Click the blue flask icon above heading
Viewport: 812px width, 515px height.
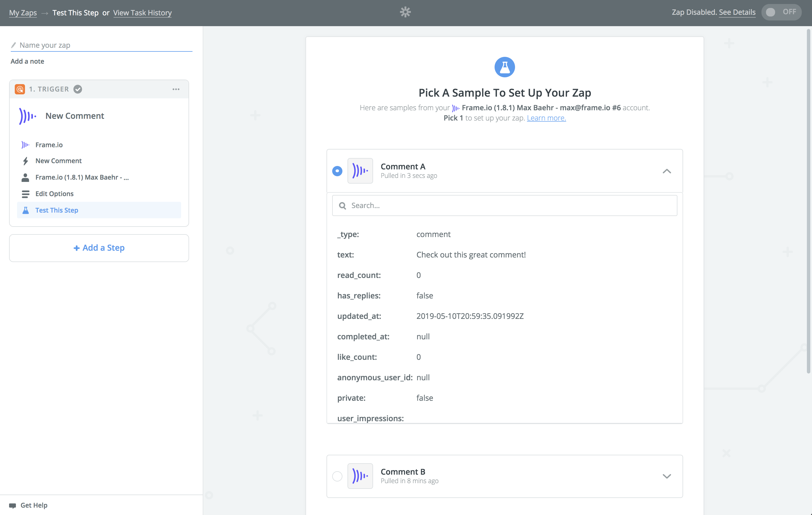click(x=505, y=67)
